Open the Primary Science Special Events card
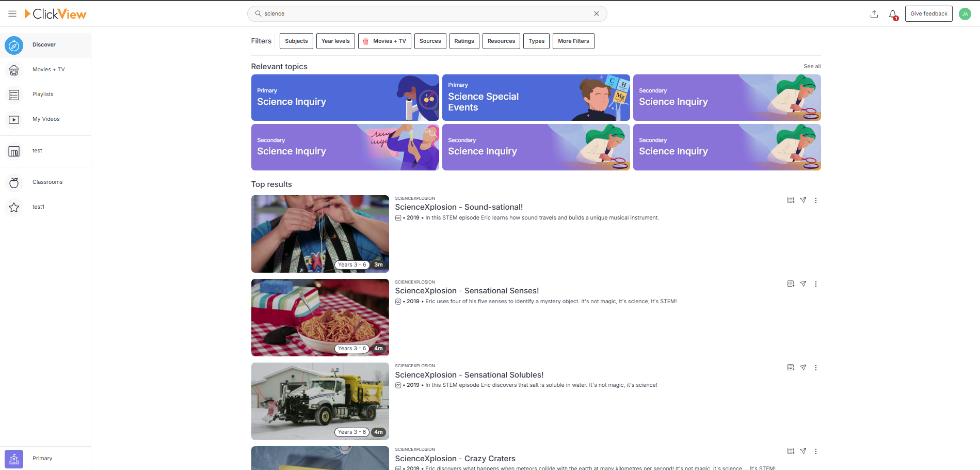980x470 pixels. click(536, 98)
